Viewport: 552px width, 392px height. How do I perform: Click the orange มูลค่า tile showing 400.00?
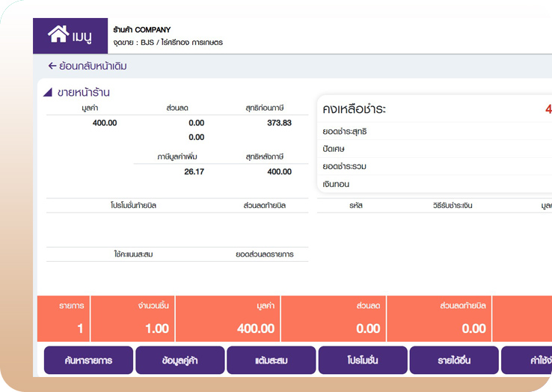pyautogui.click(x=228, y=319)
